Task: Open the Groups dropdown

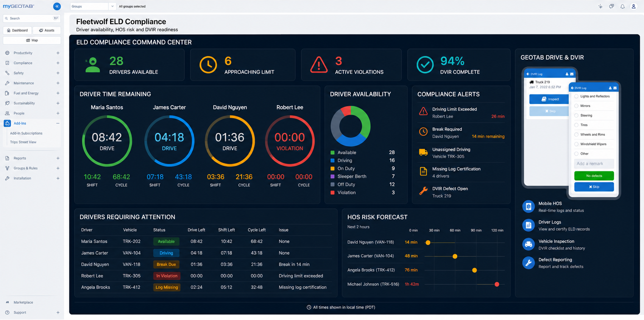Action: (93, 6)
